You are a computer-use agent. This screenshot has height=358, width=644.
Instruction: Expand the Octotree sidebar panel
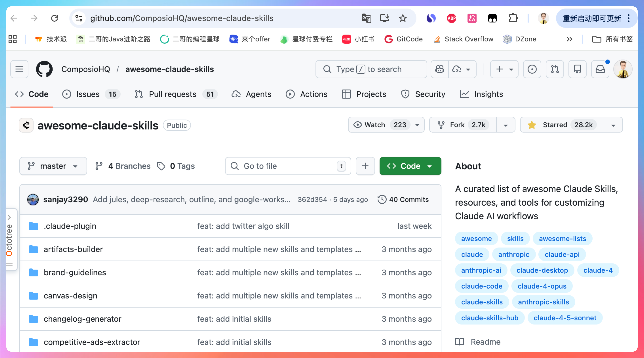pyautogui.click(x=9, y=217)
